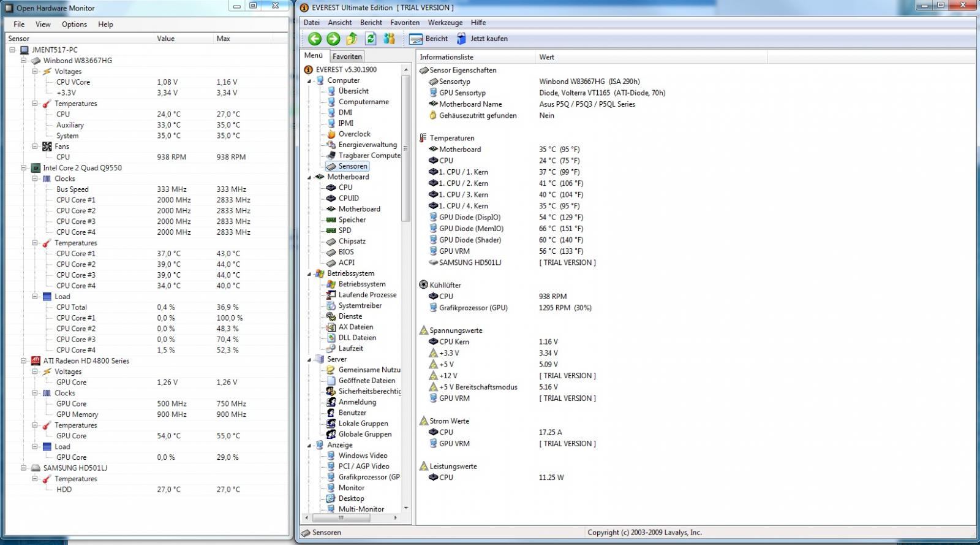Click the Sicherheitsberechtigungen icon in tree
Viewport: 980px width, 545px height.
coord(331,392)
